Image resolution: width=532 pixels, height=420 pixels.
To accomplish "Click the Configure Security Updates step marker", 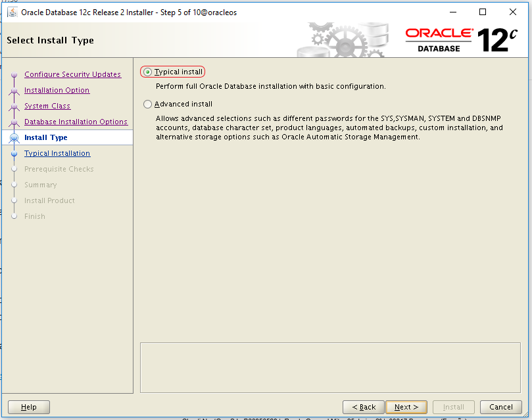I will pyautogui.click(x=14, y=74).
